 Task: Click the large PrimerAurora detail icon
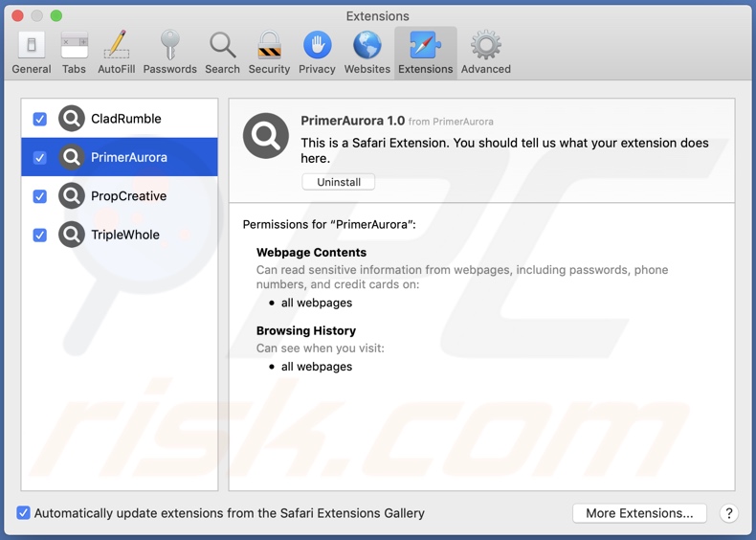266,136
